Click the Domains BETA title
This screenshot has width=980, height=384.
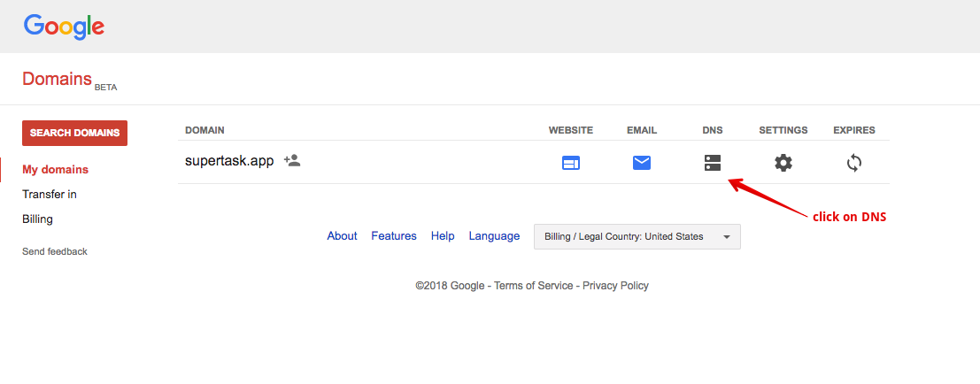pos(69,81)
